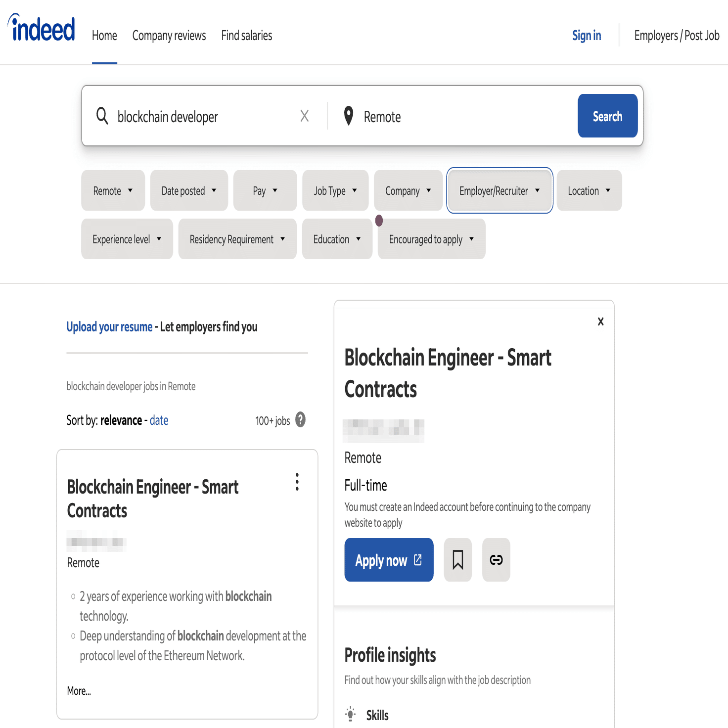Screen dimensions: 728x728
Task: Go to Company reviews tab
Action: pyautogui.click(x=169, y=36)
